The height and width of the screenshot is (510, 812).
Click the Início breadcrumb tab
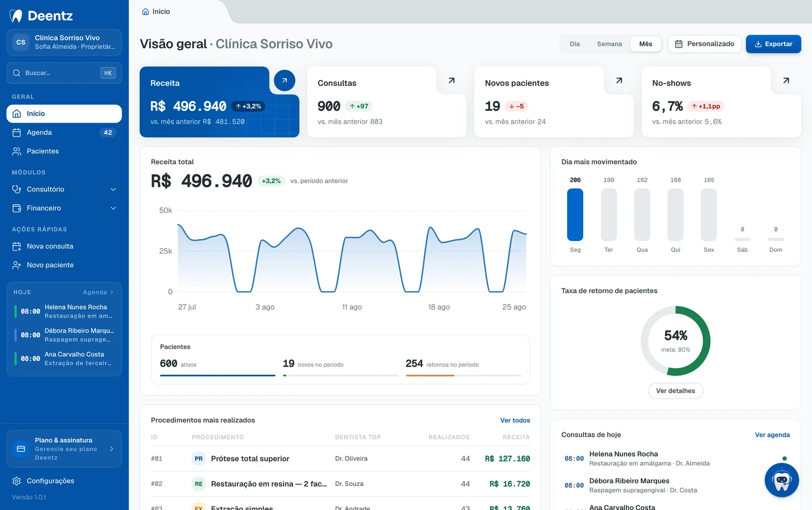pos(156,11)
